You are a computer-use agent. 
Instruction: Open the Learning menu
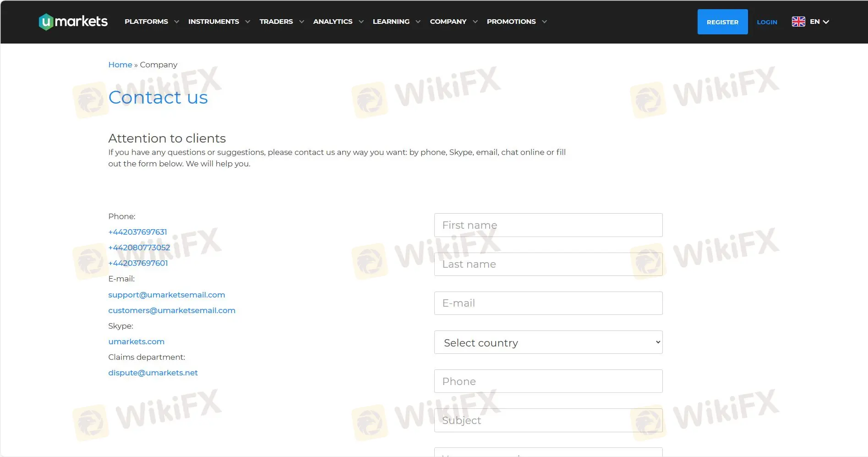pos(391,22)
